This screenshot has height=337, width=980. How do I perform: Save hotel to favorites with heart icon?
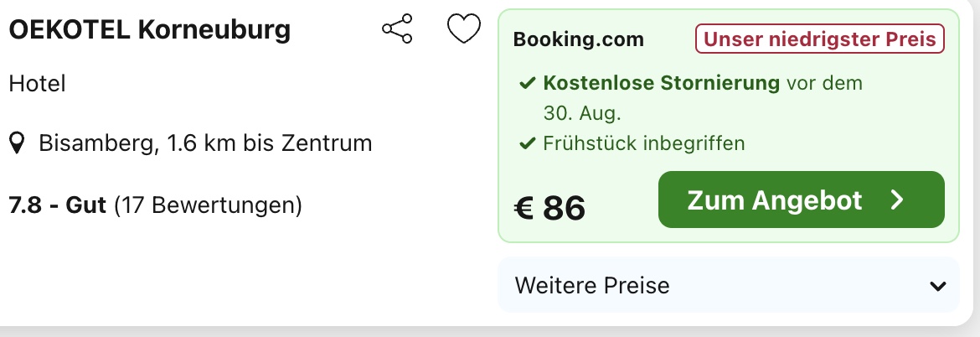(464, 29)
